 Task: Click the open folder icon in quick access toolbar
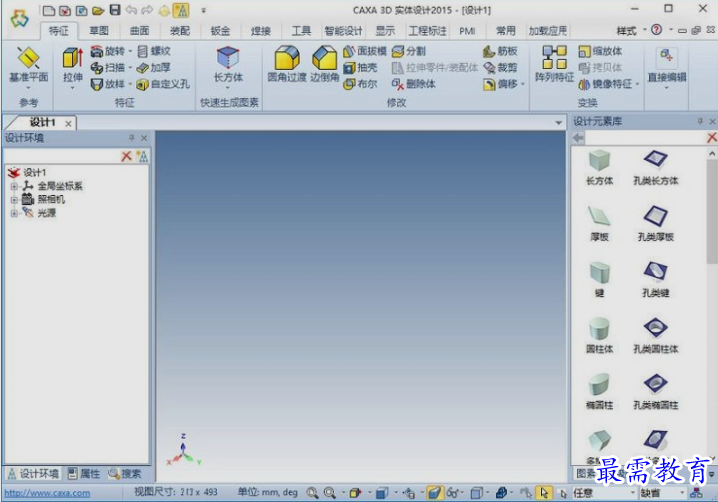pyautogui.click(x=98, y=10)
